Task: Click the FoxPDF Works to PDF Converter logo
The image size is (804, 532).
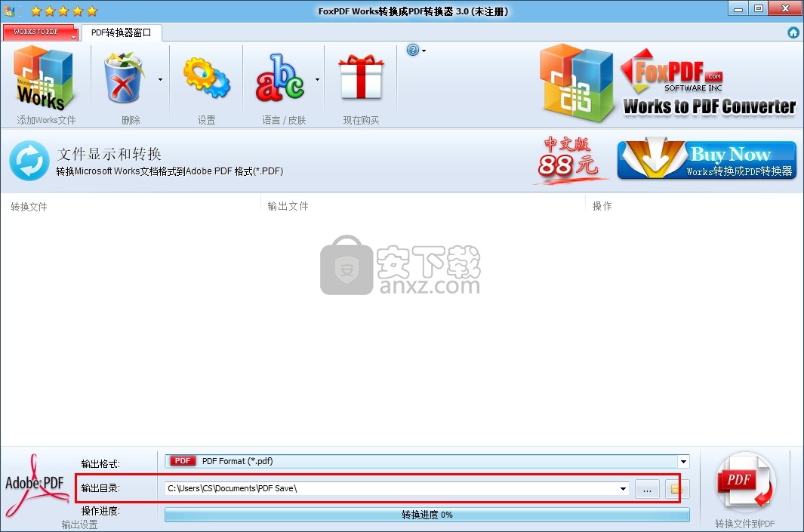Action: coord(668,84)
